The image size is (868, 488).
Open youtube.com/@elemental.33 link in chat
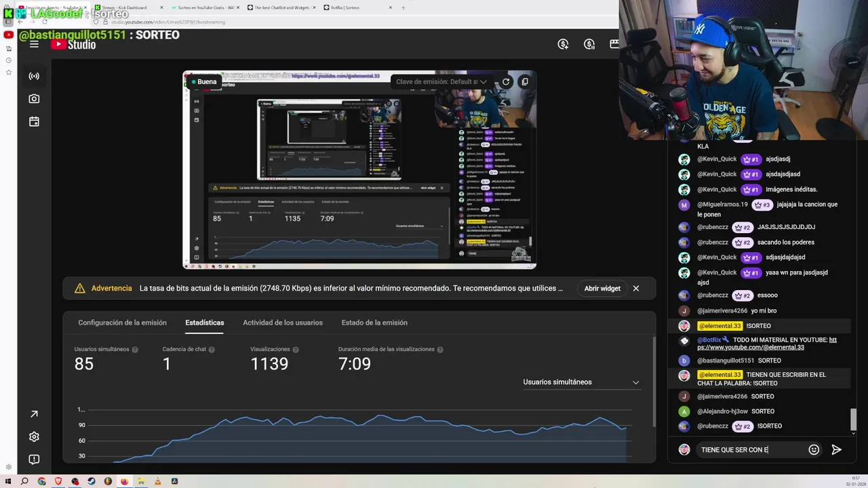pyautogui.click(x=751, y=348)
